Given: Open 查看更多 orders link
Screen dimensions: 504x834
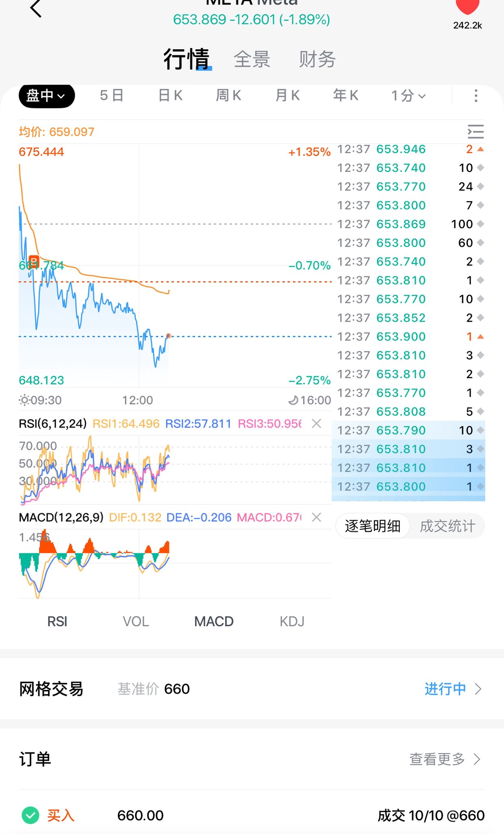Looking at the screenshot, I should [x=445, y=759].
